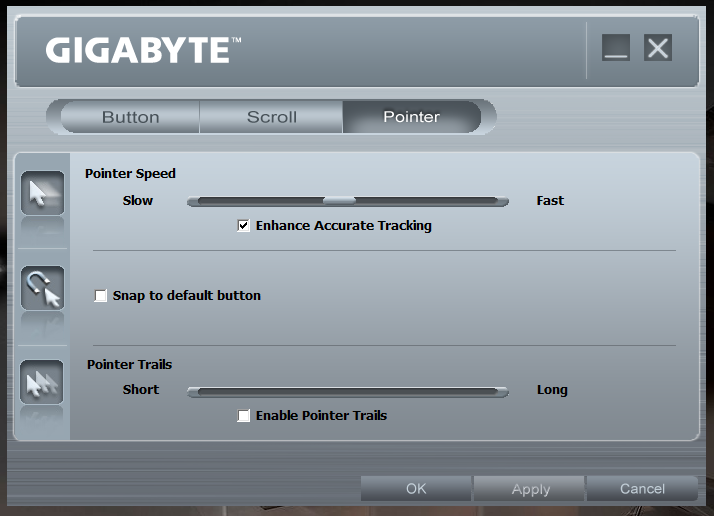Minimize the GIGABYTE window
The width and height of the screenshot is (714, 516).
(x=616, y=47)
